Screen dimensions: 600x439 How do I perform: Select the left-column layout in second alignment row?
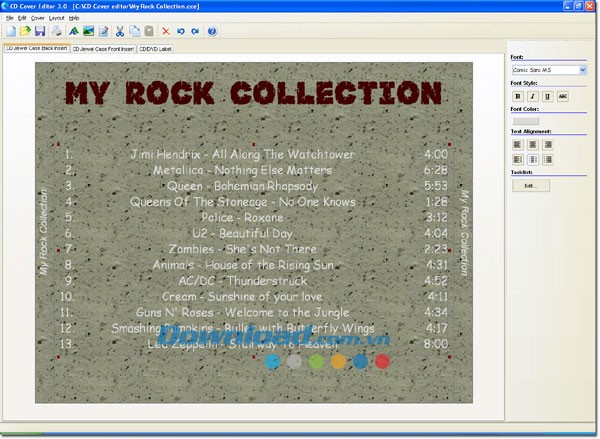pos(517,159)
